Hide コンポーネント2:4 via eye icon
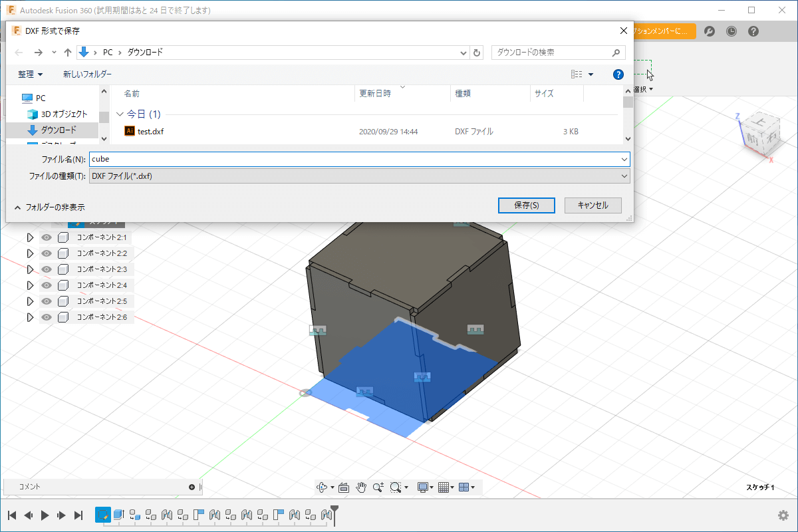 47,285
